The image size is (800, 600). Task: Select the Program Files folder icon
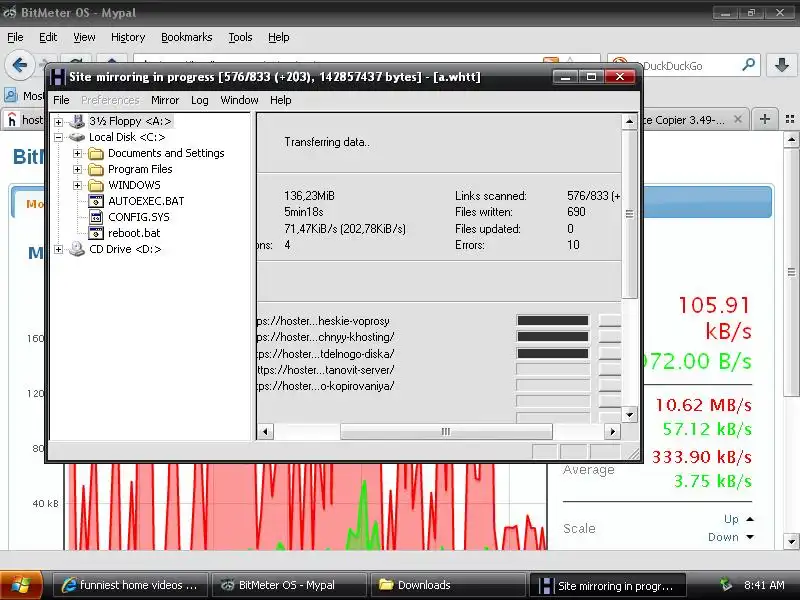(x=96, y=169)
